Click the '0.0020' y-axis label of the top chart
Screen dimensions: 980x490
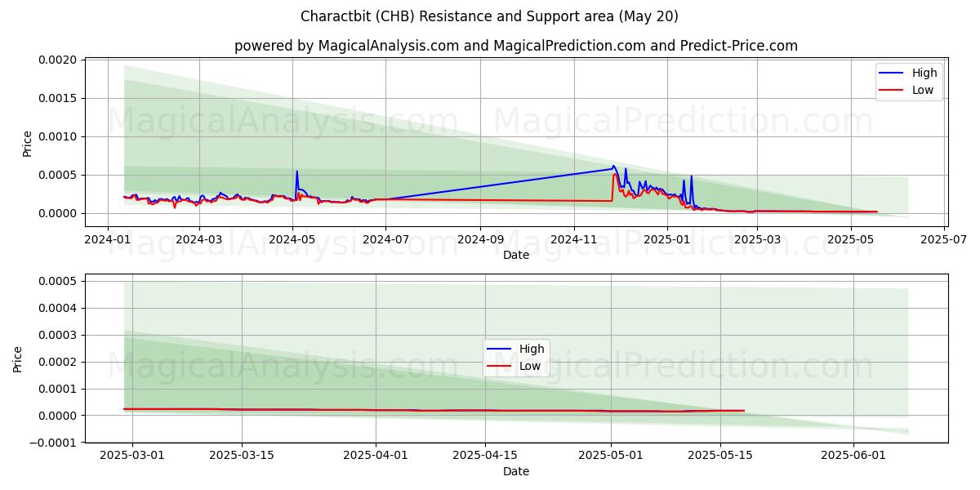pyautogui.click(x=58, y=60)
